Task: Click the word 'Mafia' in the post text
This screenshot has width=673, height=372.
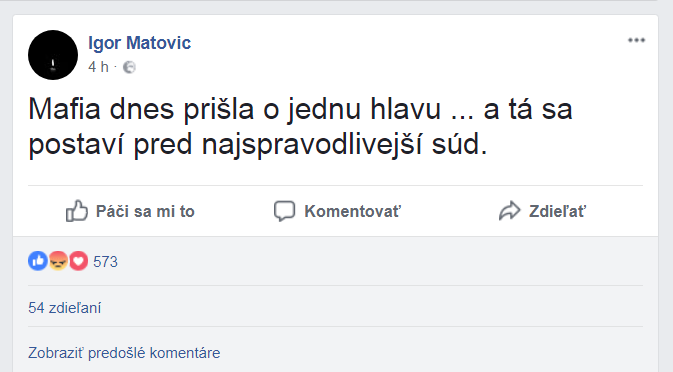Action: click(64, 109)
